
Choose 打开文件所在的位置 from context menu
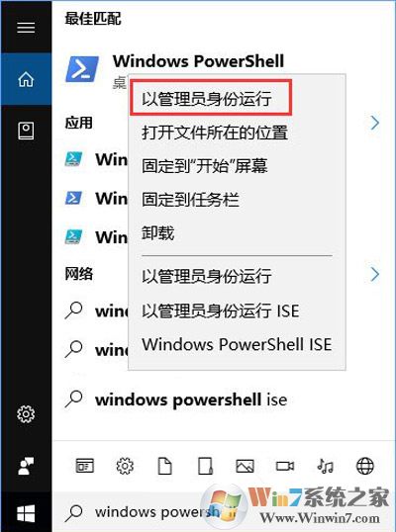click(x=215, y=133)
